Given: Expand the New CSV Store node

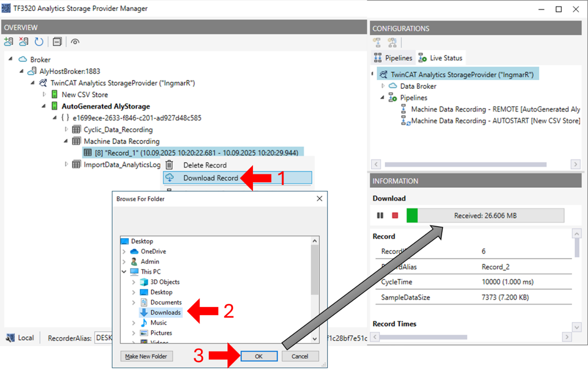Looking at the screenshot, I should click(44, 94).
